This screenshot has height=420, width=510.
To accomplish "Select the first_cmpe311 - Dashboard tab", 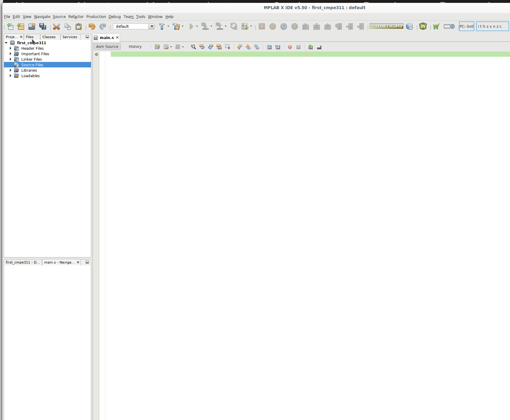I will click(x=23, y=262).
